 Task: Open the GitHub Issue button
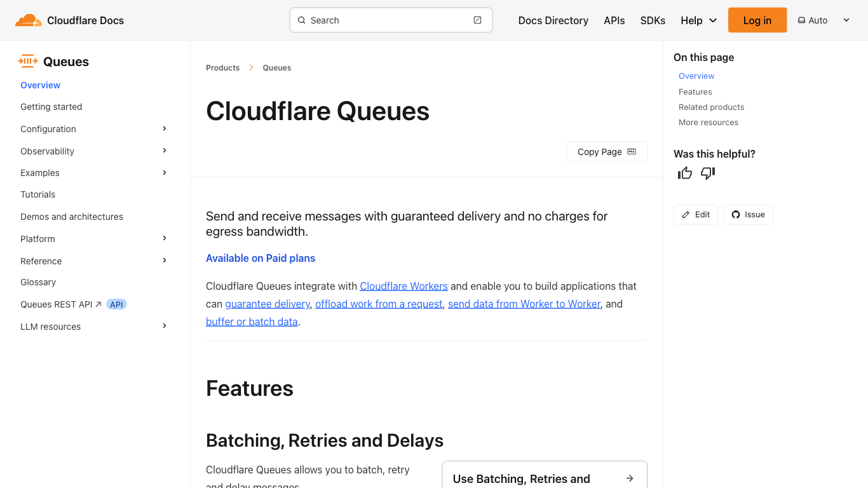pos(748,215)
